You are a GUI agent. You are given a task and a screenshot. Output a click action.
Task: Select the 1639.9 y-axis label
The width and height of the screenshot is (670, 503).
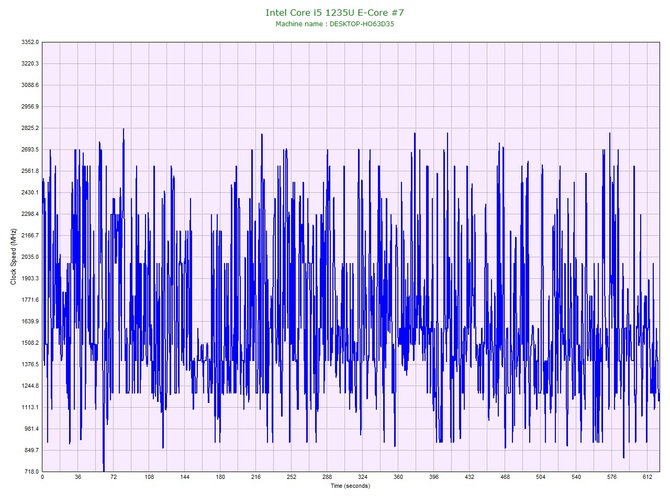[x=30, y=321]
